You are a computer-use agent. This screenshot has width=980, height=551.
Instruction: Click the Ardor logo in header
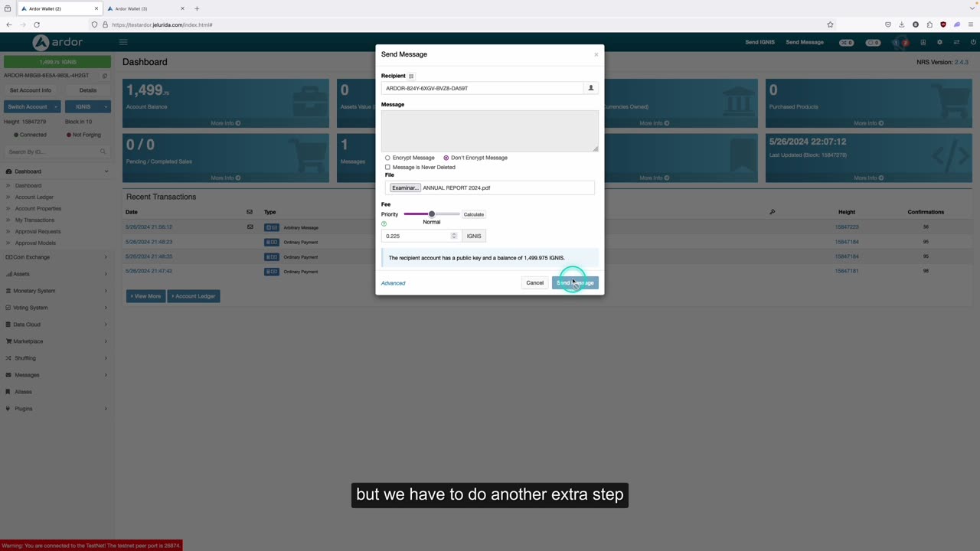coord(57,42)
